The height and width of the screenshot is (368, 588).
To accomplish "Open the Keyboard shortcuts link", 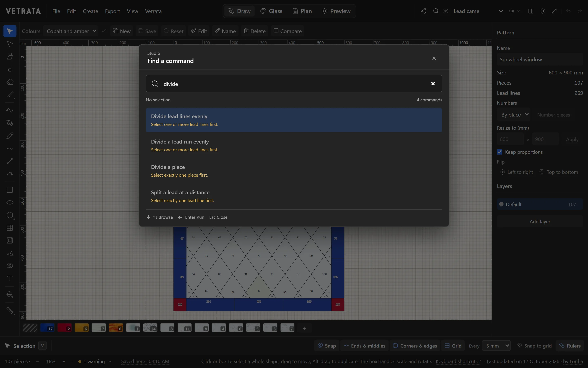I will 458,361.
